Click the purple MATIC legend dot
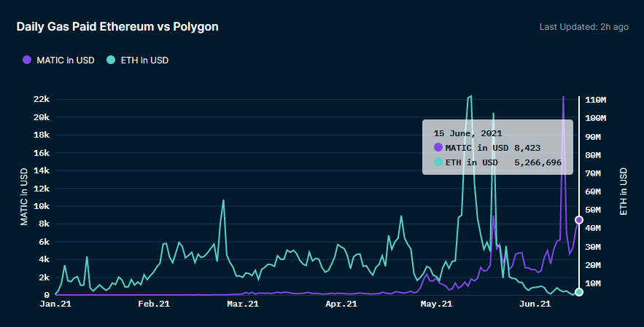Image resolution: width=644 pixels, height=327 pixels. click(27, 60)
